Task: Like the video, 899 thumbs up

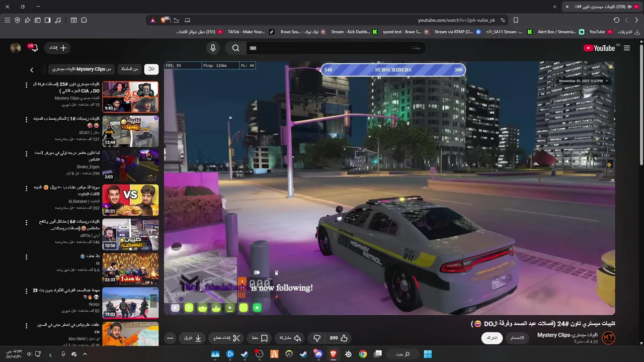Action: pyautogui.click(x=339, y=338)
